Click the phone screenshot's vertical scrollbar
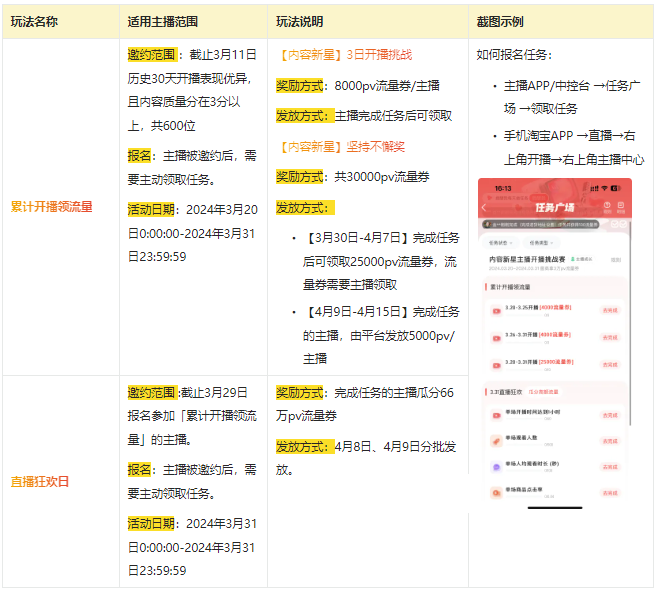Viewport: 655px width, 592px height. 630,324
